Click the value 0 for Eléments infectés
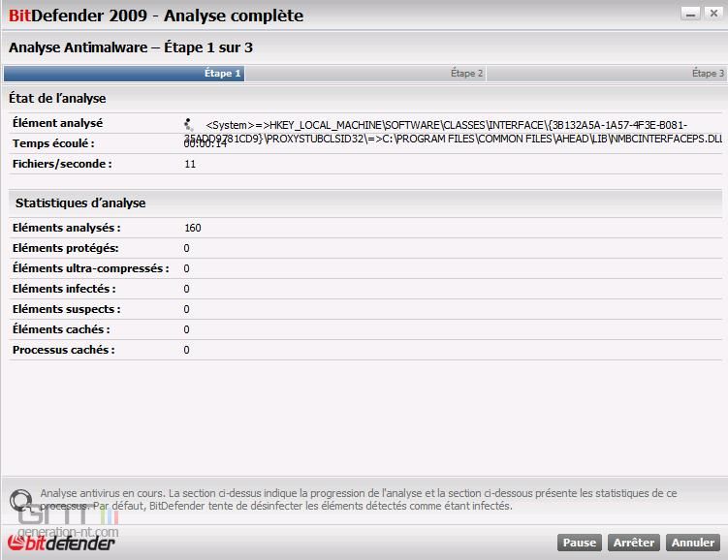The image size is (728, 560). 187,289
